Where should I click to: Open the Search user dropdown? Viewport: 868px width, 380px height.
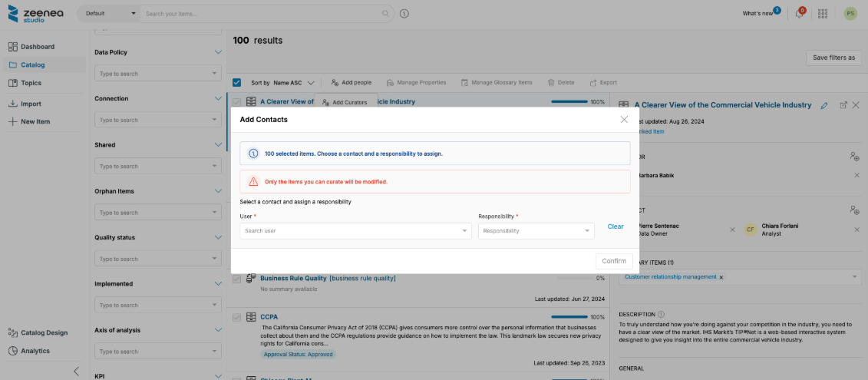[x=355, y=231]
